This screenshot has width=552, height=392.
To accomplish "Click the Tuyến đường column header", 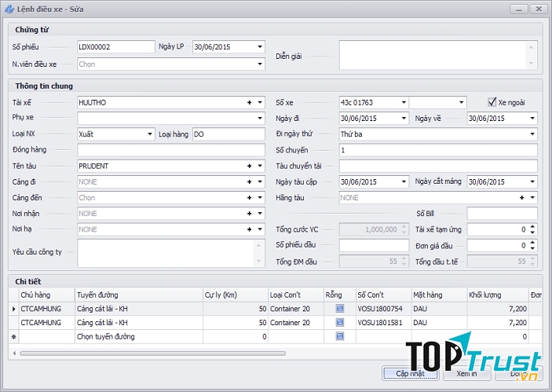I will pos(137,295).
